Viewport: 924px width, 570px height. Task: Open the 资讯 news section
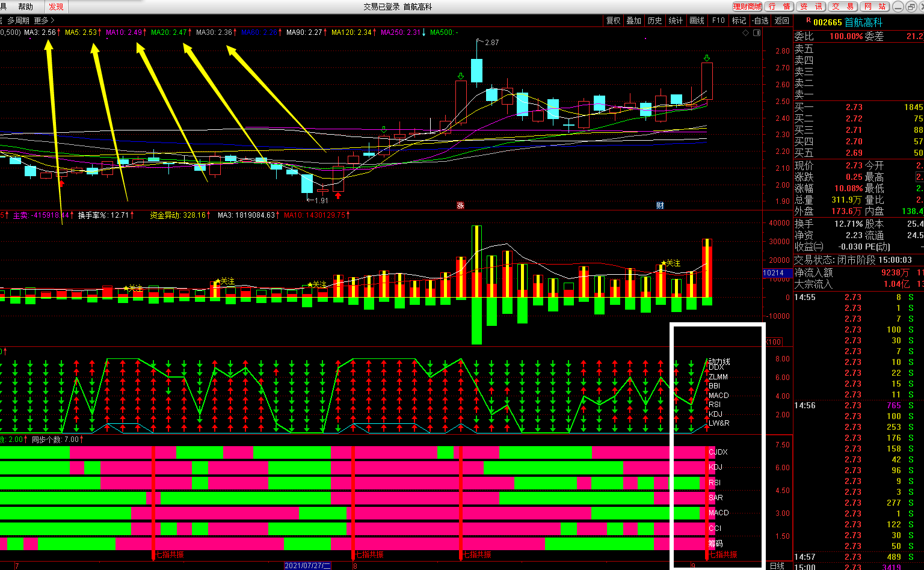click(x=811, y=7)
